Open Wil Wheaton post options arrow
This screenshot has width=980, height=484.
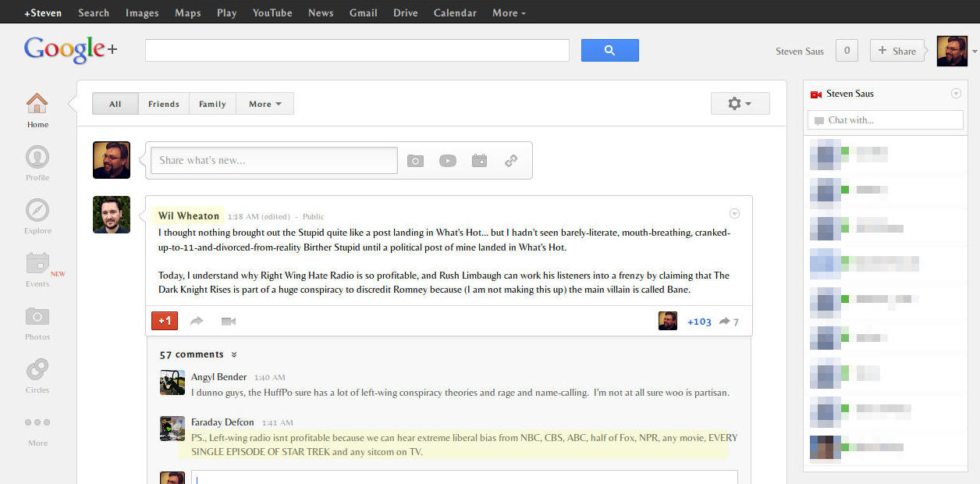pyautogui.click(x=734, y=214)
